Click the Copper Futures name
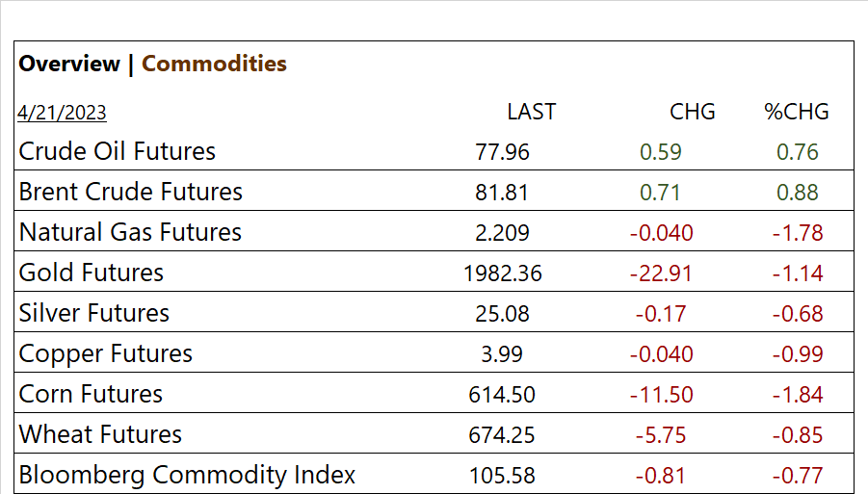Image resolution: width=868 pixels, height=494 pixels. (x=106, y=353)
